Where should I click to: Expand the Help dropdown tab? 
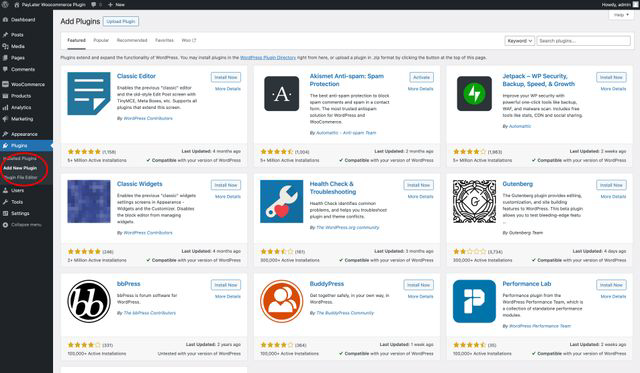tap(621, 15)
